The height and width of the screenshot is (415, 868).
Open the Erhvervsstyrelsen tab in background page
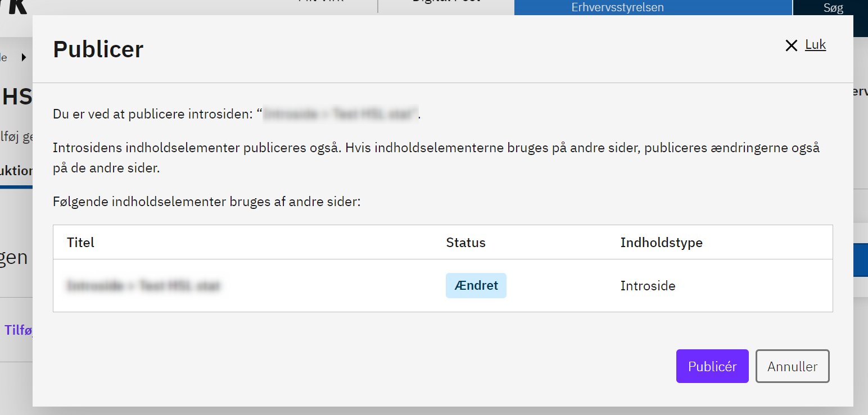pyautogui.click(x=653, y=8)
